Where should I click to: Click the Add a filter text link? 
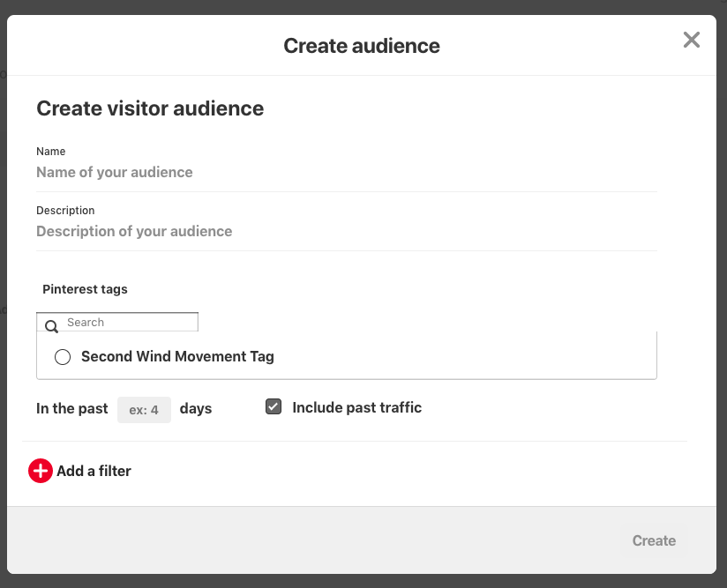tap(94, 471)
